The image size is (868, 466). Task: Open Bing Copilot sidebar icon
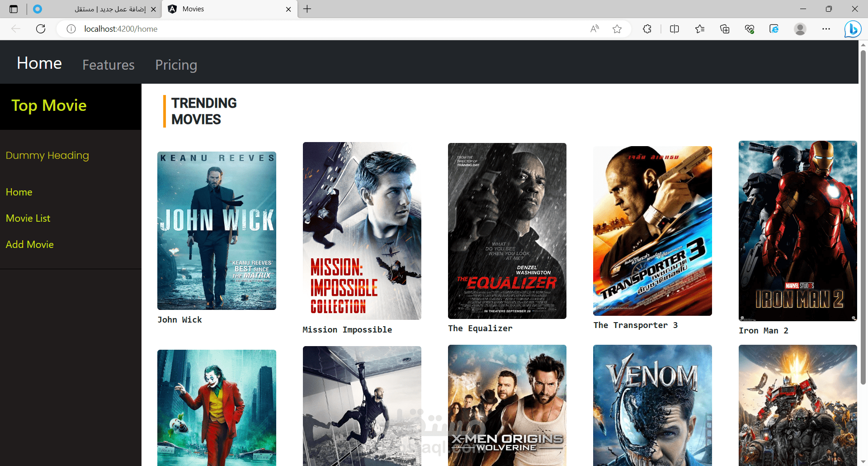[853, 29]
